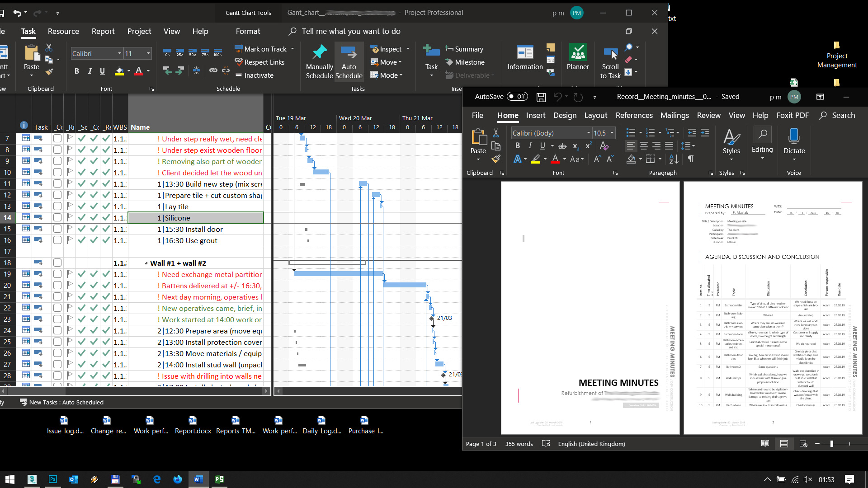The height and width of the screenshot is (488, 868).
Task: Click the Auto Schedule button
Action: [x=349, y=62]
